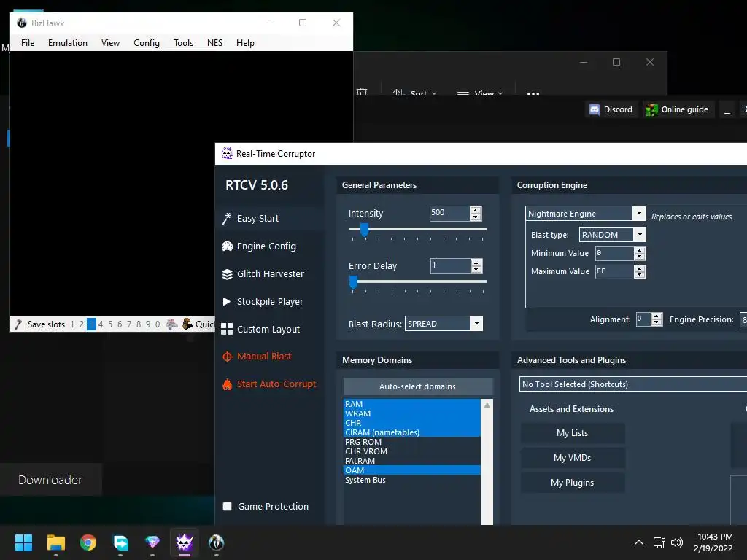Show hidden icons in system tray

639,542
